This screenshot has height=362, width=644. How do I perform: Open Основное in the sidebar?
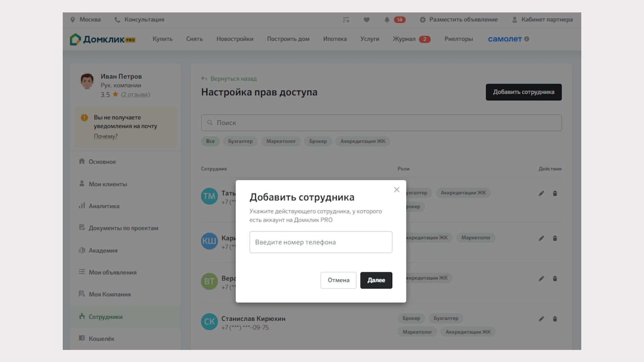pyautogui.click(x=125, y=162)
